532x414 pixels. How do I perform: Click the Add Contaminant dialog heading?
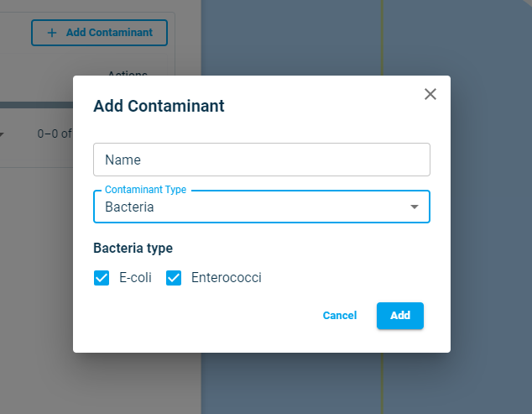(x=159, y=106)
